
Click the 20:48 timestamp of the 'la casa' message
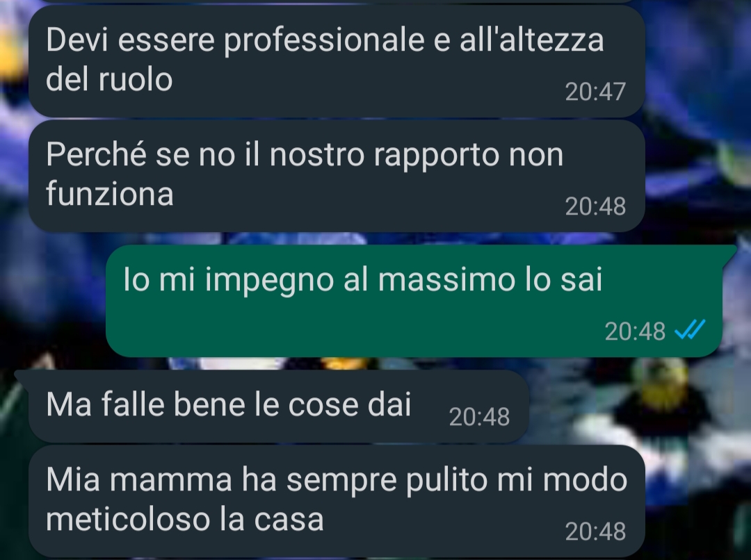tap(595, 532)
